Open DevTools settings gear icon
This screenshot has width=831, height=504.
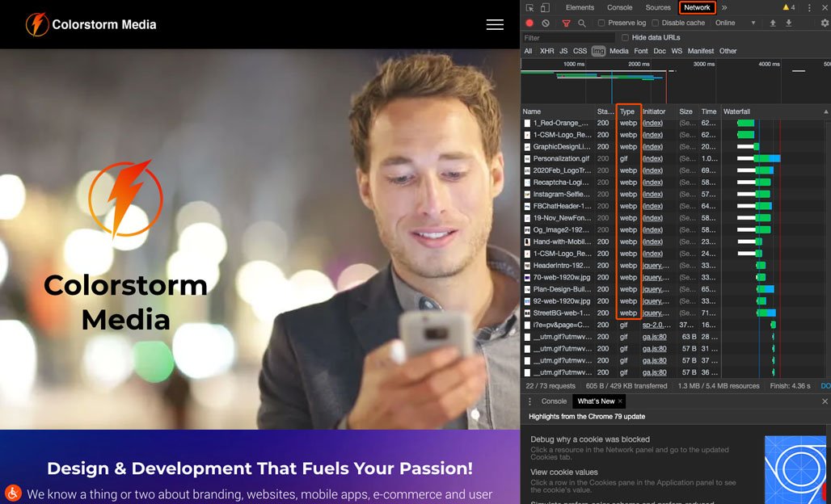[x=825, y=23]
